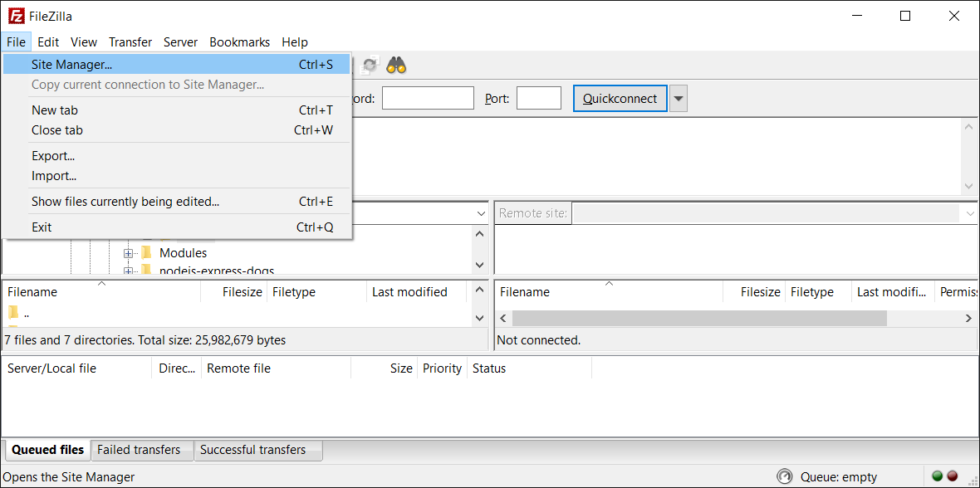The height and width of the screenshot is (488, 980).
Task: Click the red activity indicator light
Action: click(x=953, y=476)
